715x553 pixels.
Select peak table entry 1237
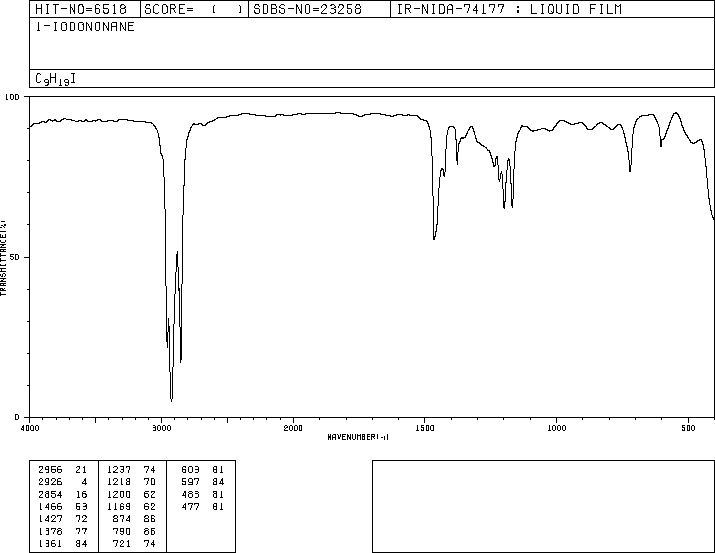[119, 470]
